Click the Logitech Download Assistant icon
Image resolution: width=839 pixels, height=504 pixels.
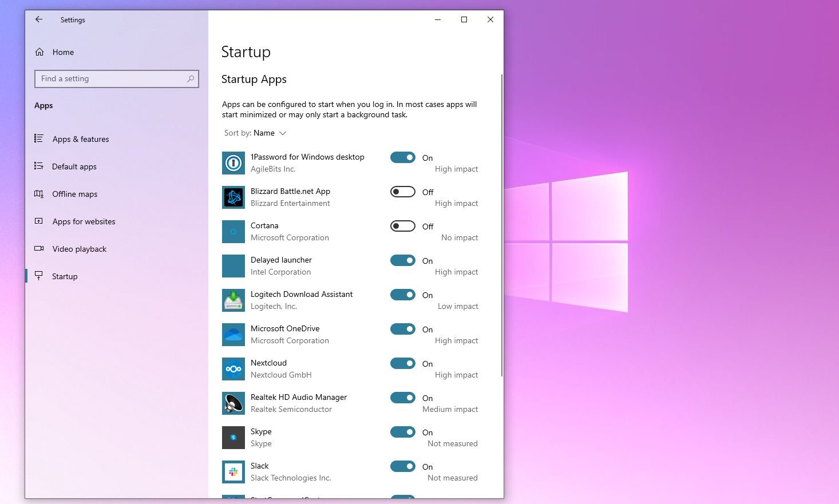point(233,300)
